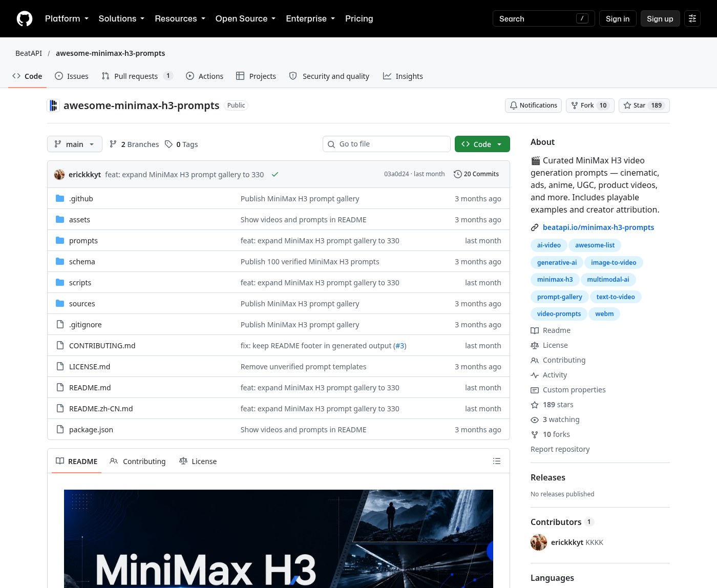Click the scale icon next to License
This screenshot has width=717, height=588.
tap(535, 345)
